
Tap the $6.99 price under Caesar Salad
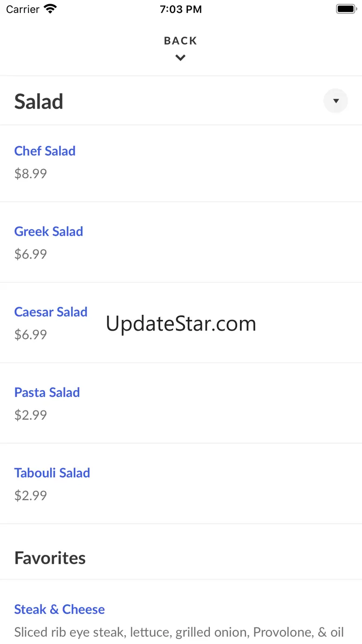[x=31, y=334]
